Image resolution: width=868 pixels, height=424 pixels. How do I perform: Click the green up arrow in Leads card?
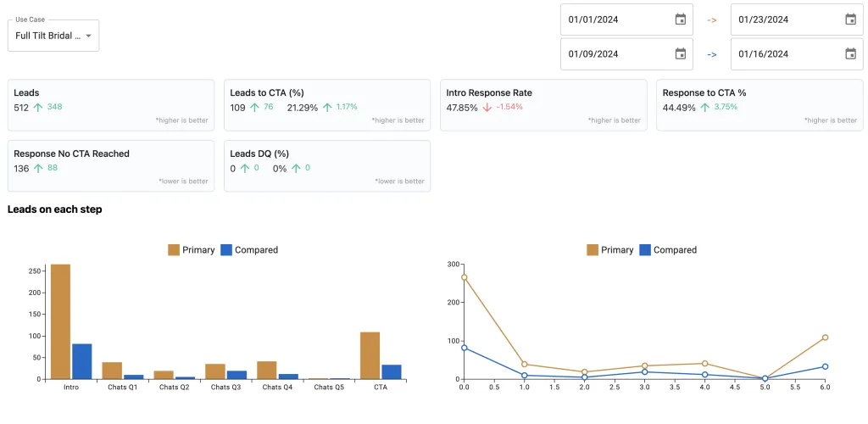[37, 108]
